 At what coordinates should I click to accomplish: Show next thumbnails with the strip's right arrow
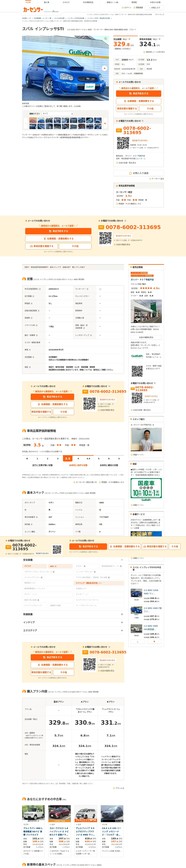point(105,123)
